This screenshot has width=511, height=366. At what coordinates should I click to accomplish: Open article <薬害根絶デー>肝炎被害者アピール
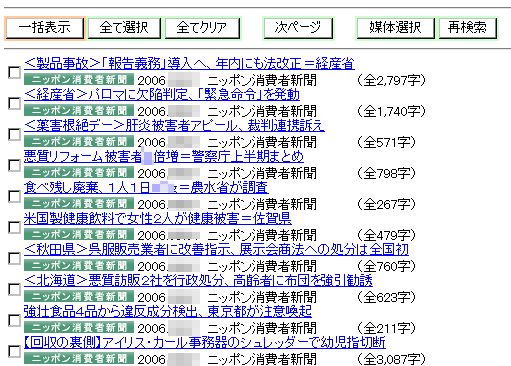[174, 125]
